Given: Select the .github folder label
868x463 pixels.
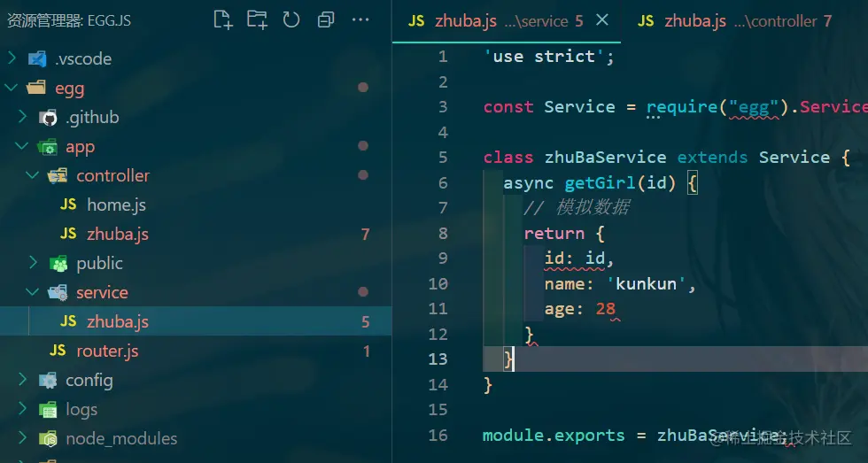Looking at the screenshot, I should pyautogui.click(x=92, y=117).
